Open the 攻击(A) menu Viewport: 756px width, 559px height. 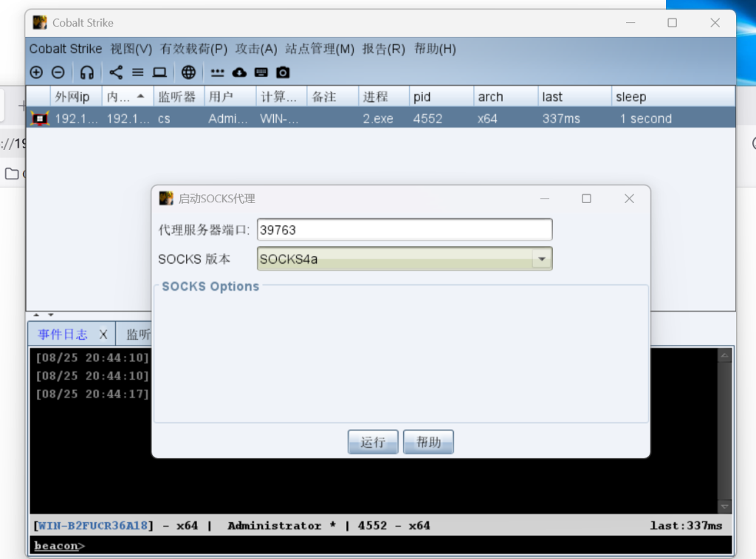[x=256, y=49]
